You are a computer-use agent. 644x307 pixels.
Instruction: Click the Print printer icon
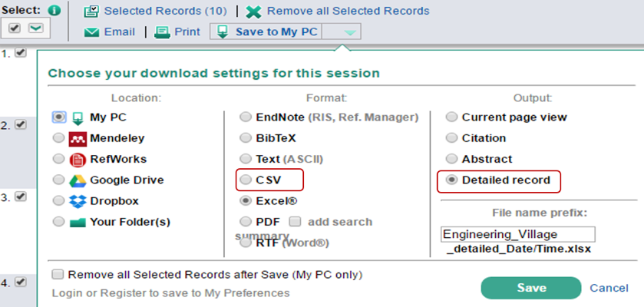(x=162, y=32)
